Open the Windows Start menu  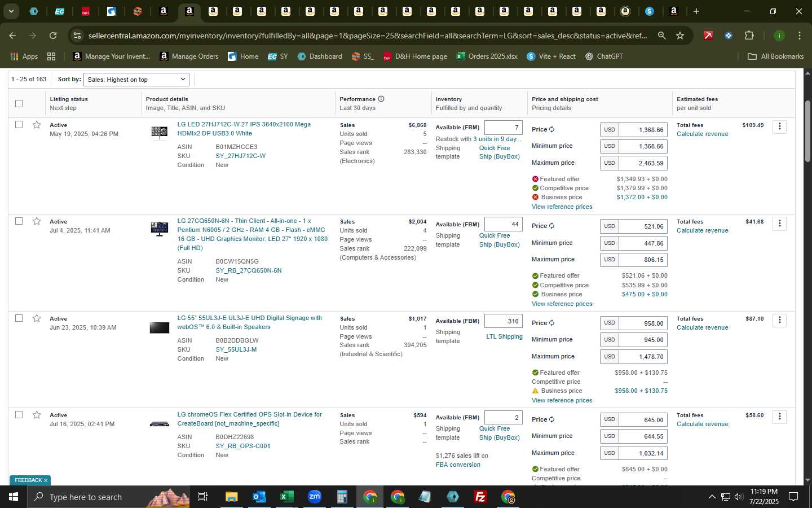14,497
